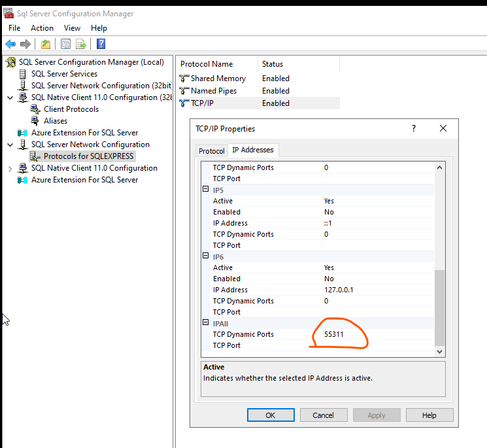Click the empty IPAll TCP Port field
This screenshot has height=448, width=487.
(378, 345)
